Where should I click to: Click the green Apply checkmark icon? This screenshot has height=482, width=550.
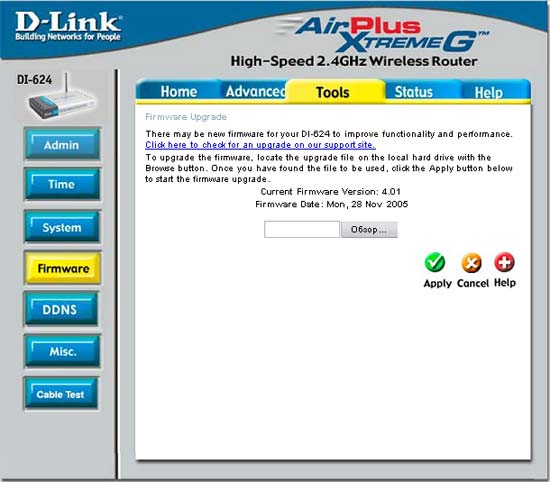tap(435, 262)
